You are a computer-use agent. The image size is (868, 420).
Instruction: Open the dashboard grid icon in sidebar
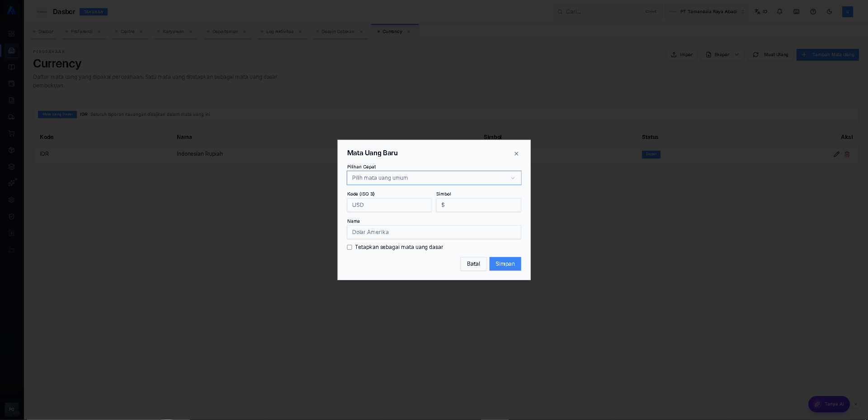(12, 33)
